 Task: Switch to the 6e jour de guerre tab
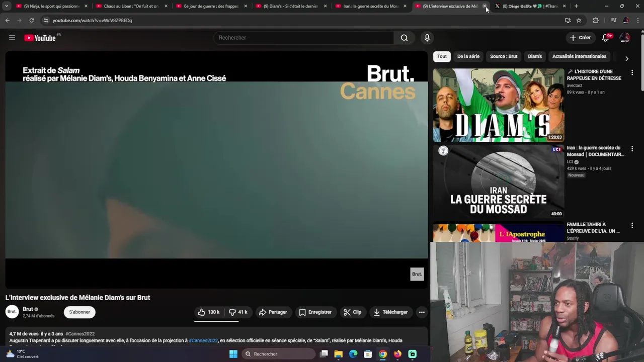tap(212, 6)
